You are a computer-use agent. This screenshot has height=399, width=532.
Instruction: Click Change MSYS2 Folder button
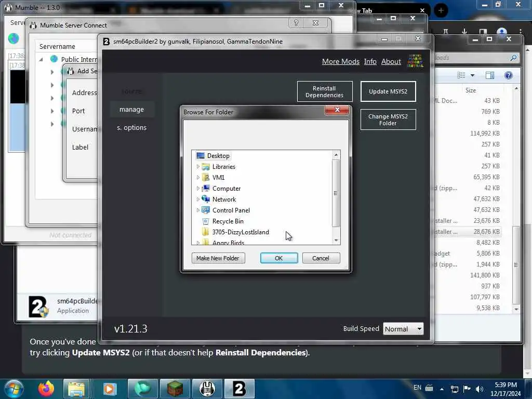[388, 119]
